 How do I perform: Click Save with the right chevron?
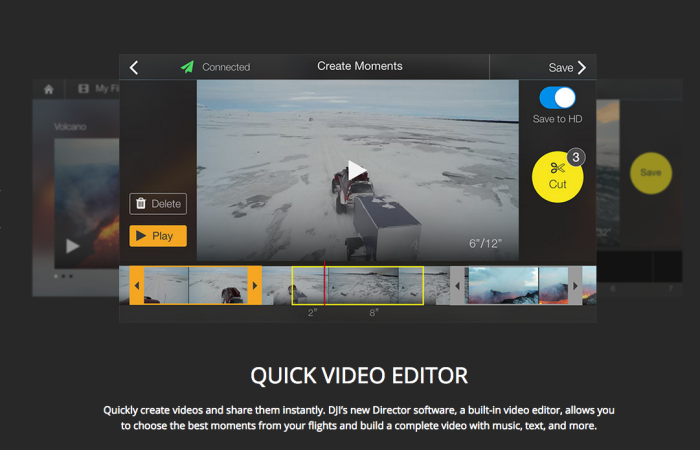(x=567, y=67)
